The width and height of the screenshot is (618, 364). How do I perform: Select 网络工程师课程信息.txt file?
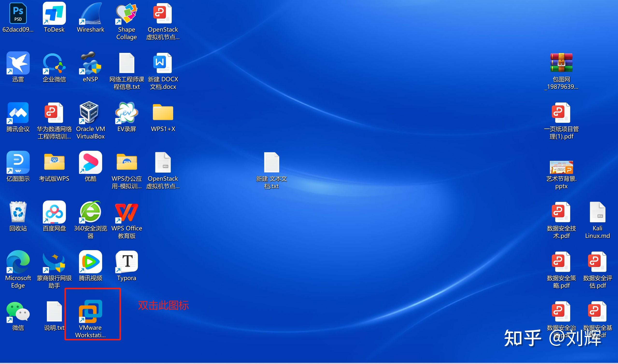pos(127,63)
